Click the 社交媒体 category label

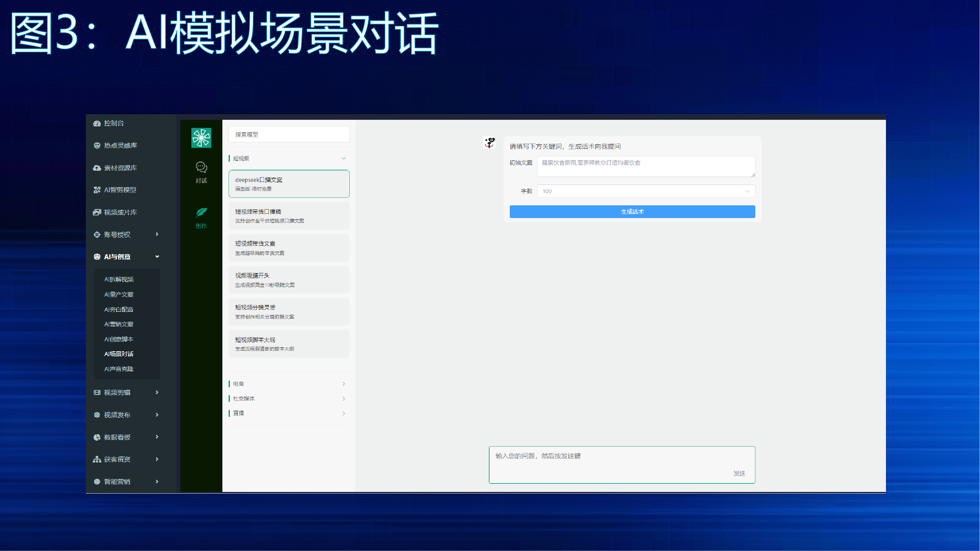(x=244, y=399)
